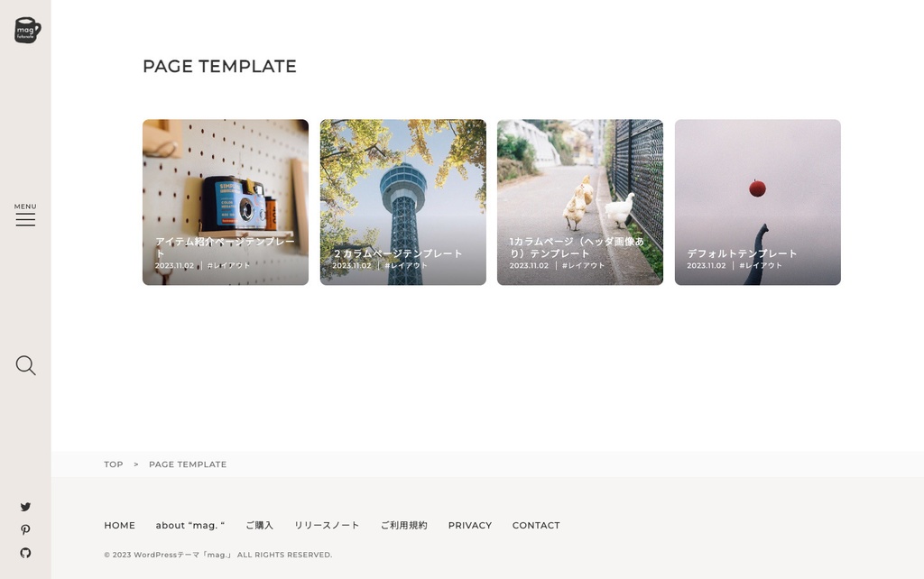Open CONTACT footer link
The width and height of the screenshot is (924, 579).
(536, 526)
